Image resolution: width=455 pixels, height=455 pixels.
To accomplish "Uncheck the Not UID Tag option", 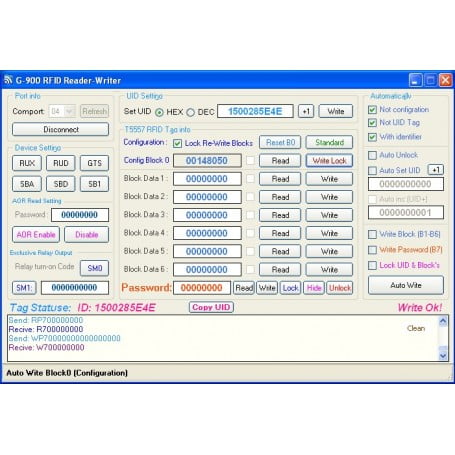I will 372,123.
